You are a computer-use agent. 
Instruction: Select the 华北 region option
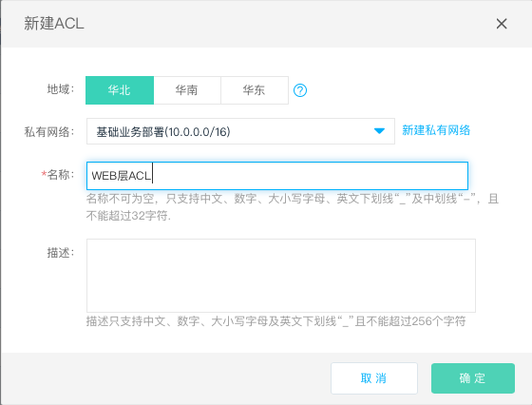(x=120, y=90)
